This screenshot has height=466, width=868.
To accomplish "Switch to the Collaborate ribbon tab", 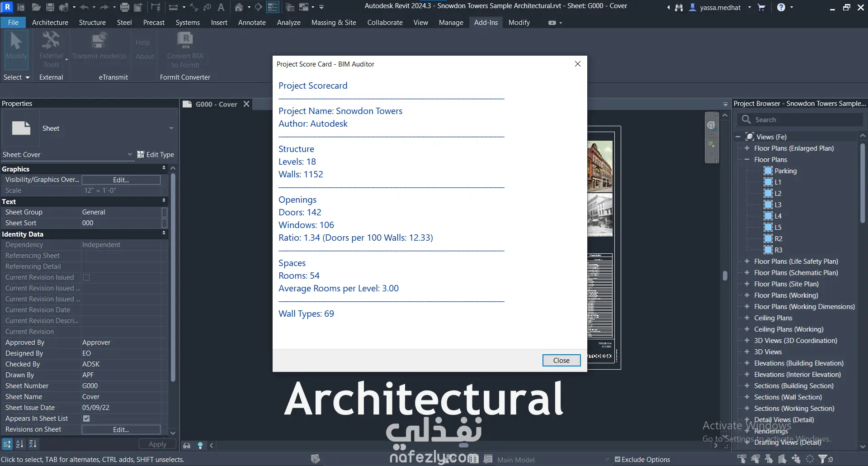I will coord(385,23).
